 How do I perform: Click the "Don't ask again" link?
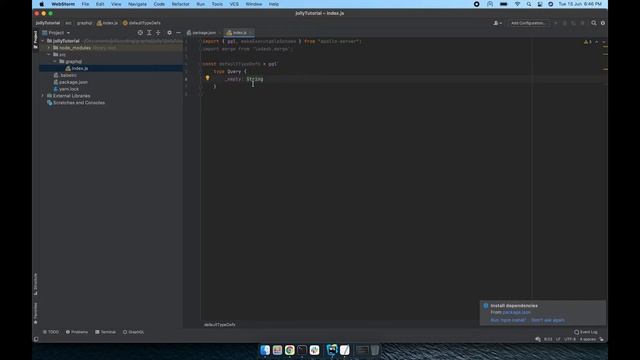(548, 320)
